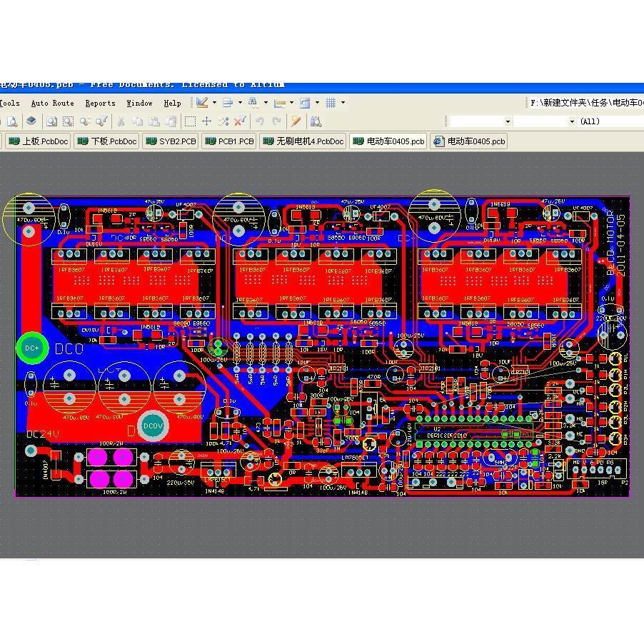Click the Browse Library icon
Image resolution: width=644 pixels, height=644 pixels.
(316, 121)
